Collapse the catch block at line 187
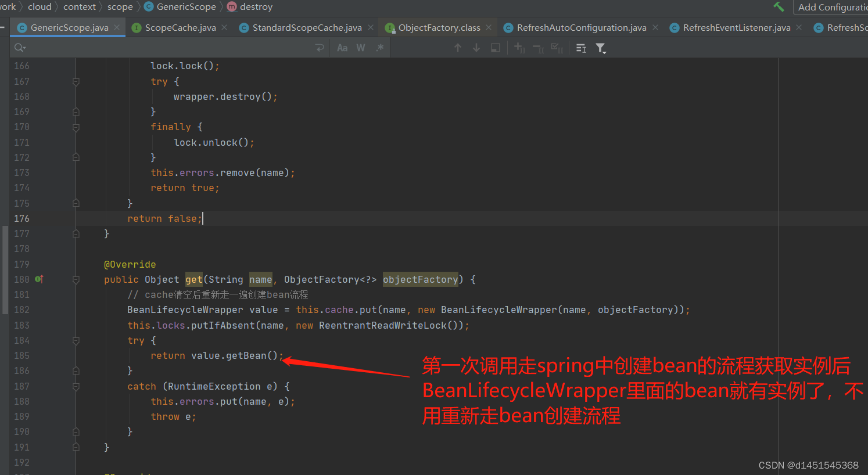 pyautogui.click(x=76, y=387)
